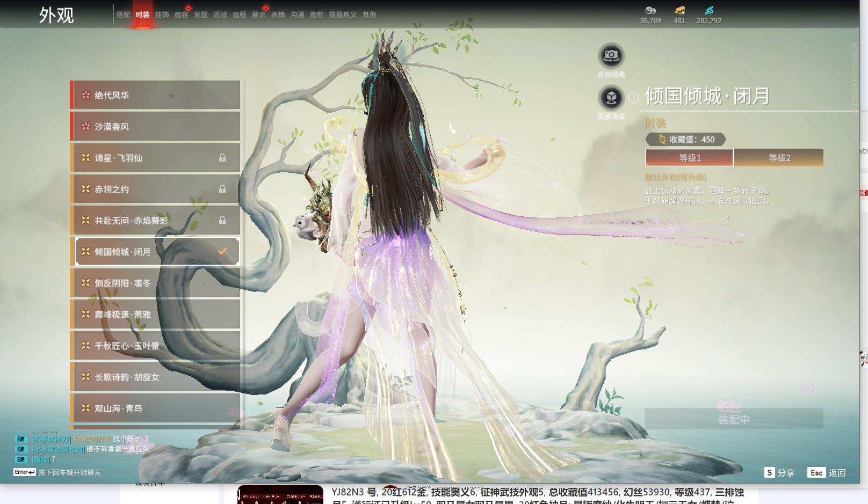Viewport: 868px width, 504px height.
Task: Open the 表情 tab
Action: tap(278, 14)
